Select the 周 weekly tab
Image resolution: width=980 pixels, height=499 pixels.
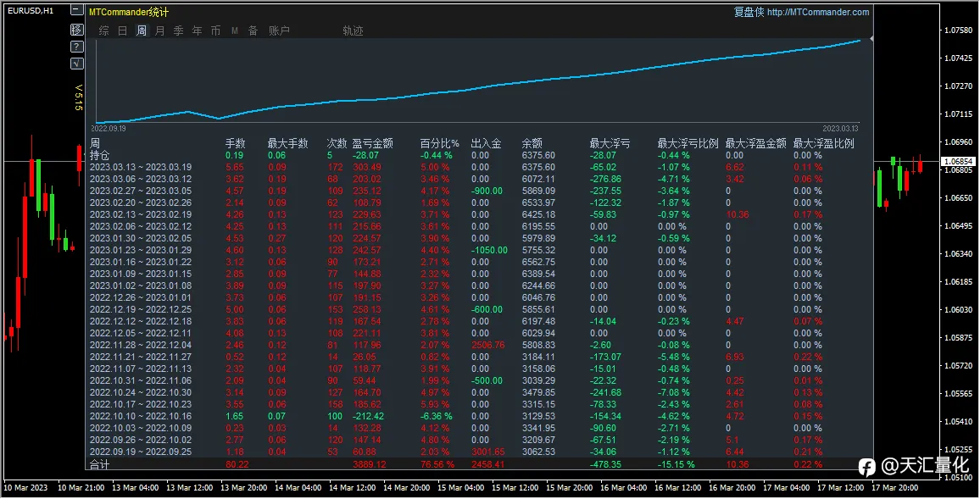point(142,30)
